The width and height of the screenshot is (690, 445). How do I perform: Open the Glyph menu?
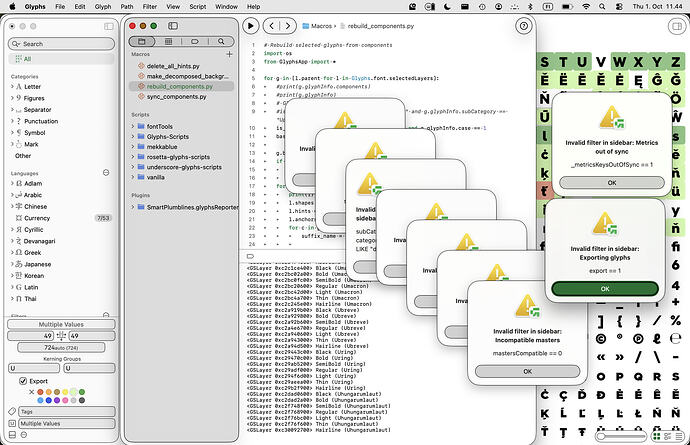coord(103,7)
